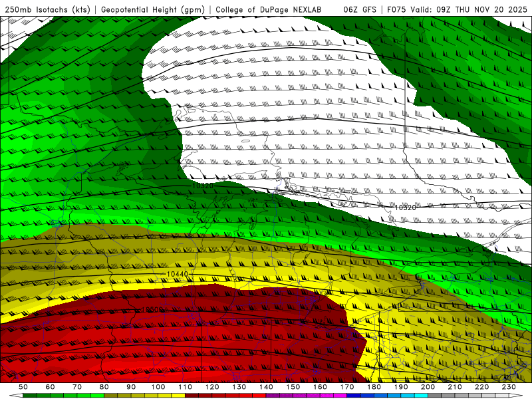This screenshot has height=399, width=532.
Task: Click the 140 value on the legend
Action: click(266, 387)
